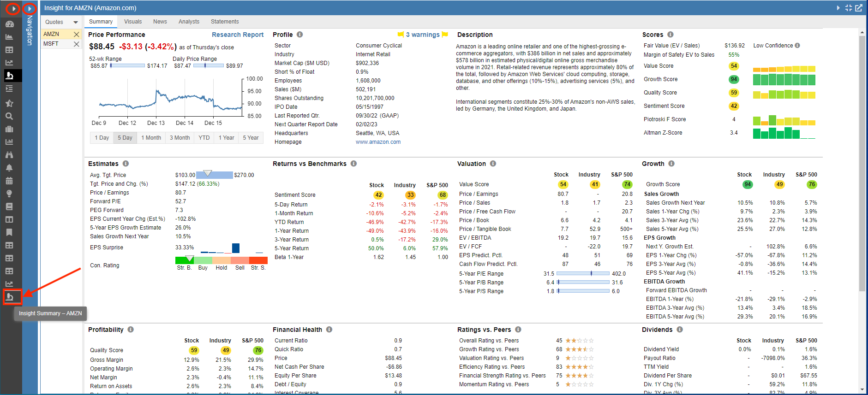Click info icon beside Profitability heading
The width and height of the screenshot is (868, 395).
pos(131,330)
